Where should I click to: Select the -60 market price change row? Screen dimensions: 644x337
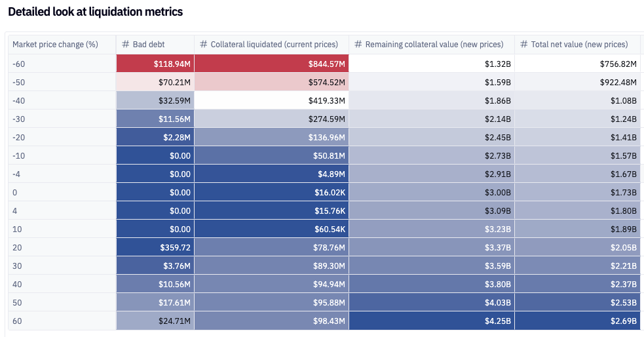[x=62, y=64]
